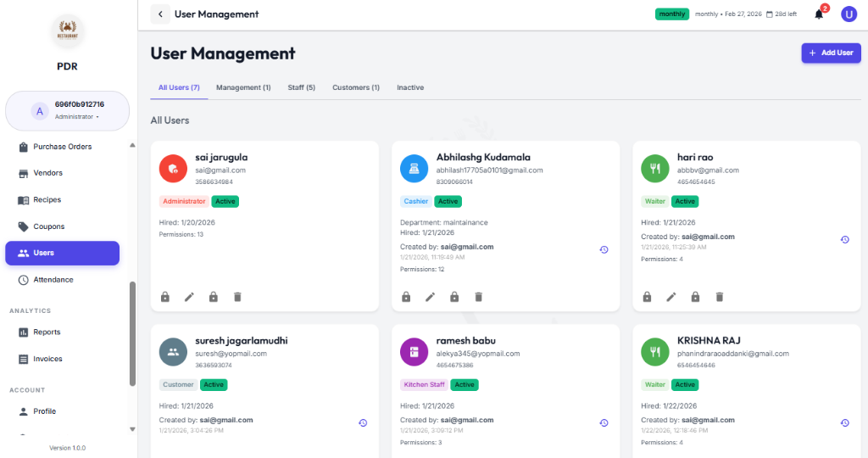Select Users in the sidebar
868x458 pixels.
[x=62, y=253]
